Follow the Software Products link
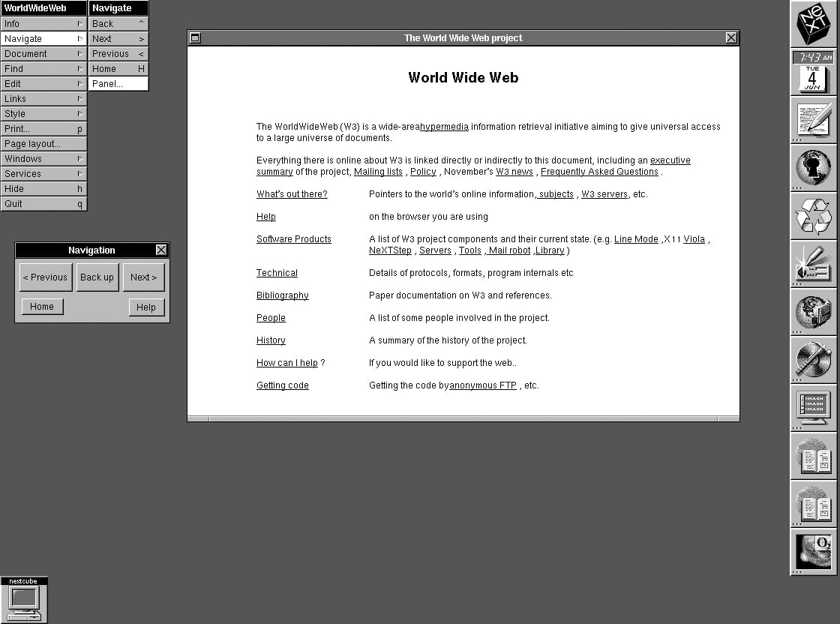 pyautogui.click(x=293, y=239)
